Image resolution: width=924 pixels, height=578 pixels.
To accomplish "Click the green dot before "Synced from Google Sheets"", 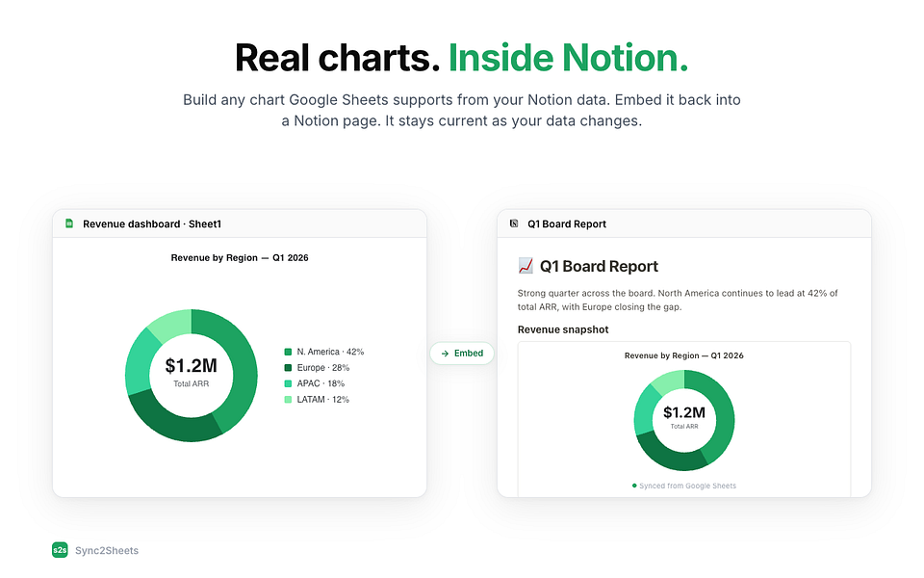I will (634, 486).
